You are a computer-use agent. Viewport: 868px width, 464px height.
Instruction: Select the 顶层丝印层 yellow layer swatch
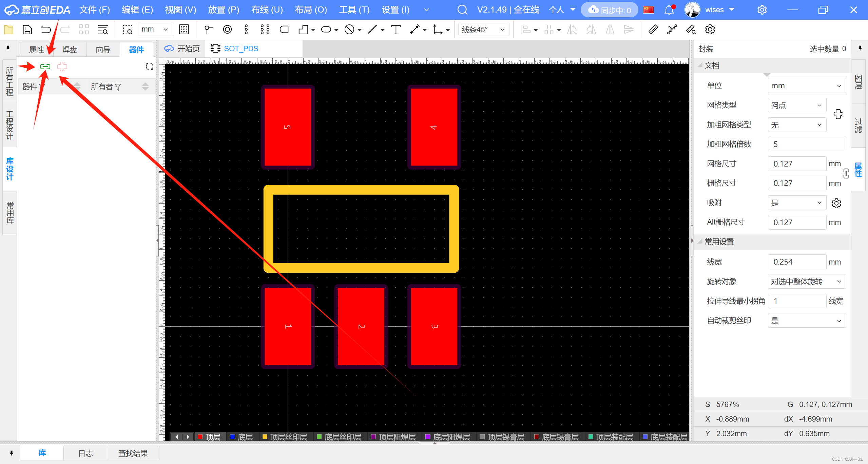point(265,437)
